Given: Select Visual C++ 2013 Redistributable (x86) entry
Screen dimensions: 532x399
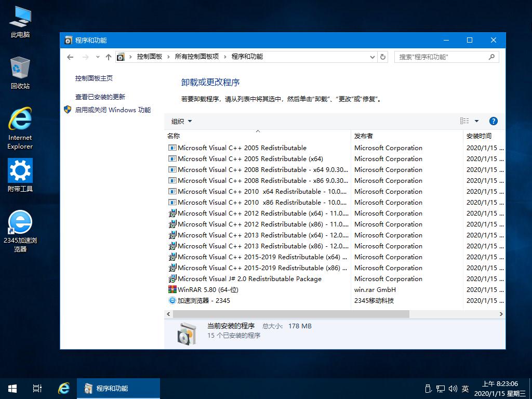Looking at the screenshot, I should 258,246.
